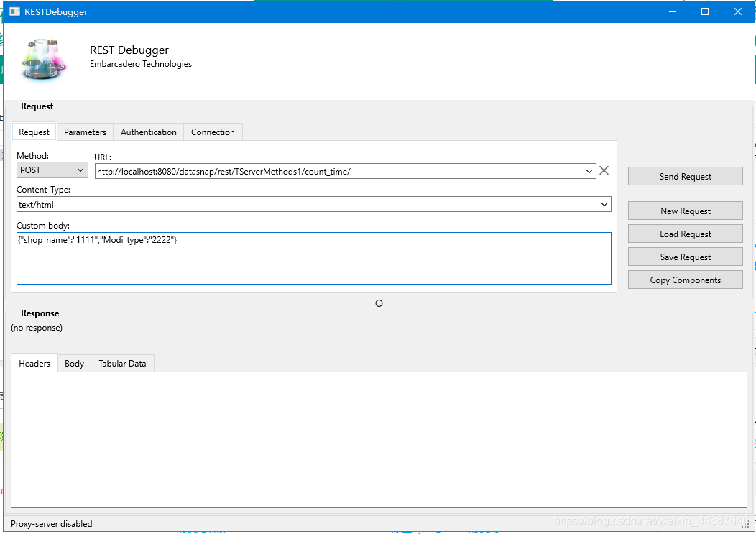Click the X icon to clear the URL
Viewport: 756px width, 534px height.
coord(604,170)
